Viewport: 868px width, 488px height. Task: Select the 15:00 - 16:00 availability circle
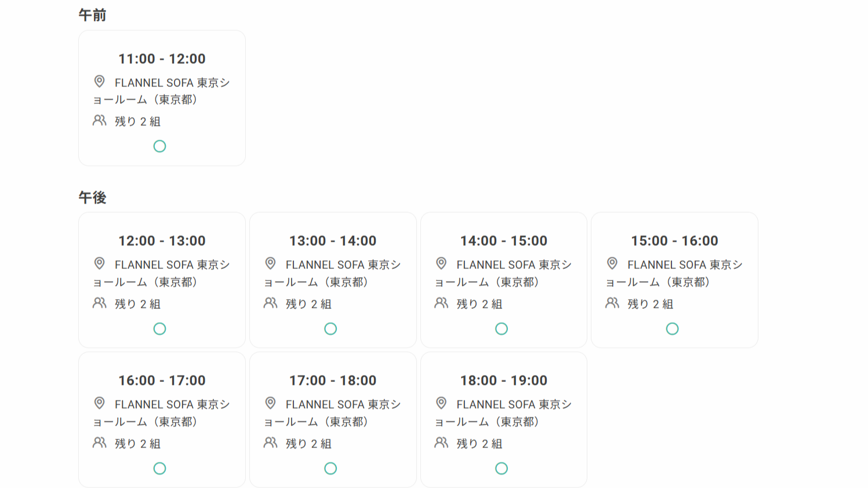pyautogui.click(x=672, y=329)
